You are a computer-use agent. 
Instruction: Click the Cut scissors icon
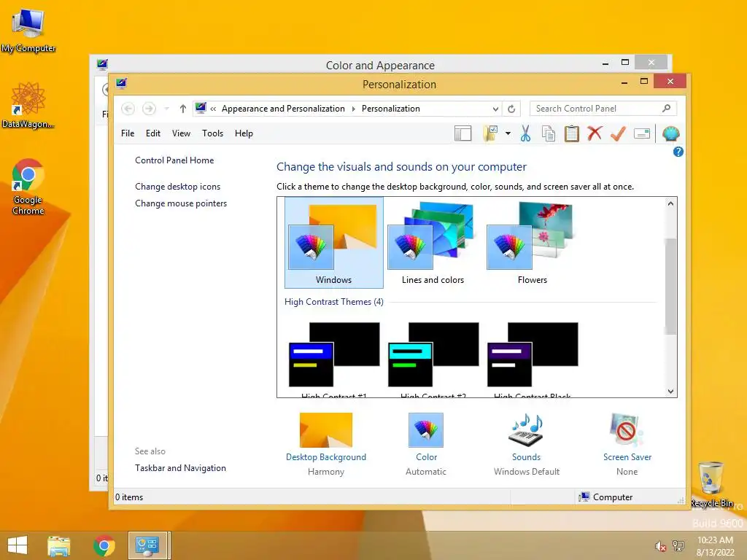click(525, 134)
